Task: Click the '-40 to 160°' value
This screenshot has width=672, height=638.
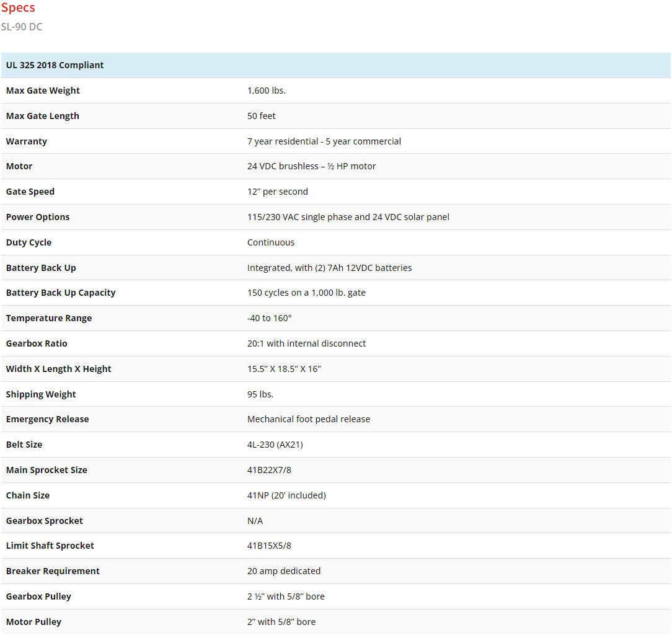Action: [269, 318]
